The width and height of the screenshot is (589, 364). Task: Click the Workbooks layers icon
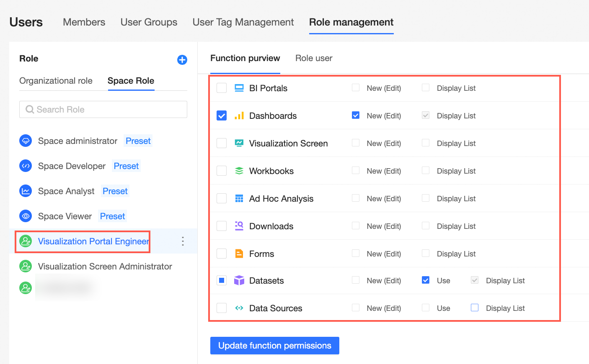239,171
